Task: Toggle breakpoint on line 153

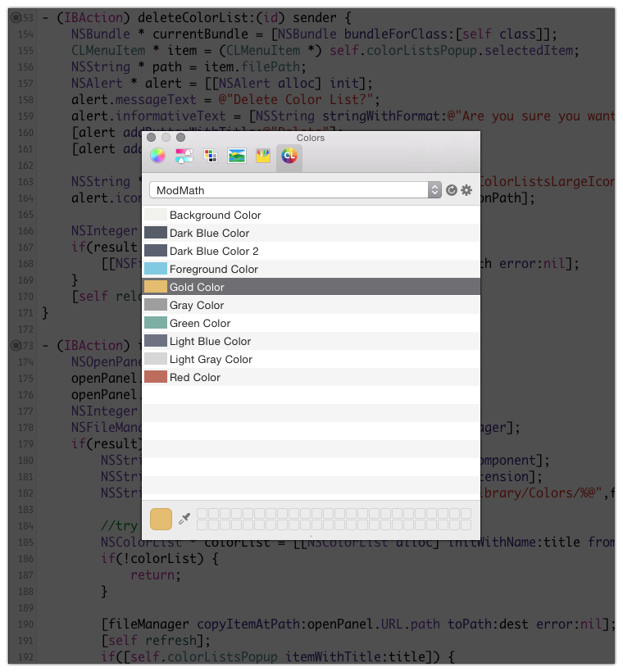Action: (x=16, y=17)
